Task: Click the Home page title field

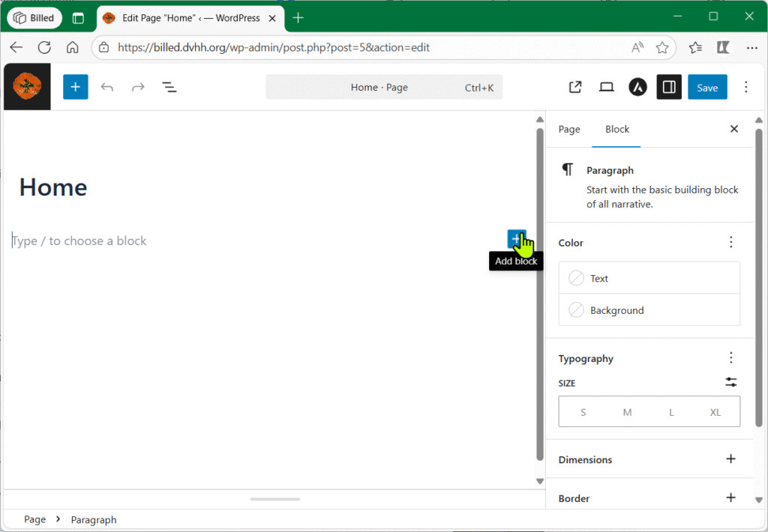Action: point(53,187)
